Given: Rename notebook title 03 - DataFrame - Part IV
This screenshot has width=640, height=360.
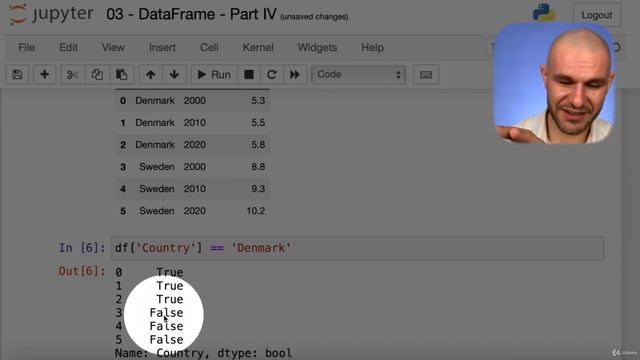Looking at the screenshot, I should pyautogui.click(x=191, y=14).
